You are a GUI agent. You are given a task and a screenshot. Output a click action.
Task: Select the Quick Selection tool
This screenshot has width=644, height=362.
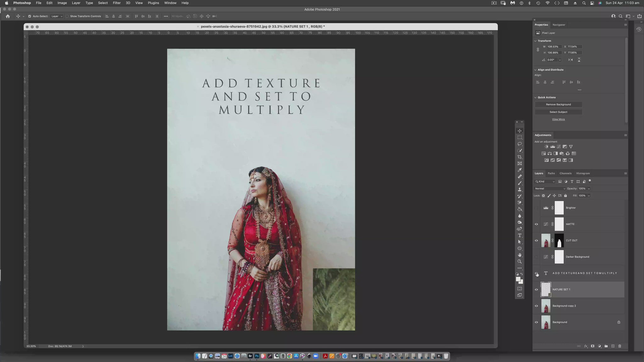point(519,151)
